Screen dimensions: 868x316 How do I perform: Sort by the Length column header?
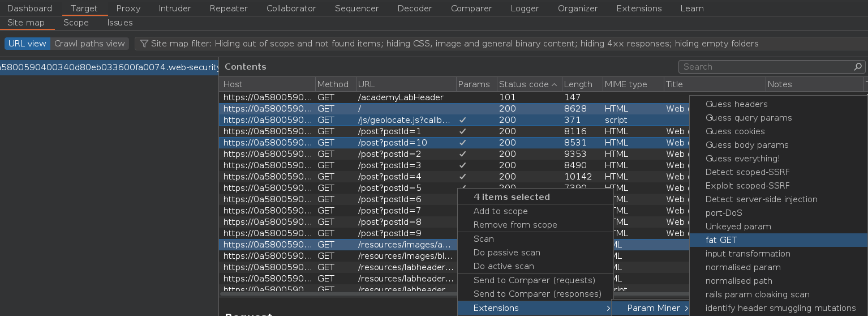click(578, 84)
